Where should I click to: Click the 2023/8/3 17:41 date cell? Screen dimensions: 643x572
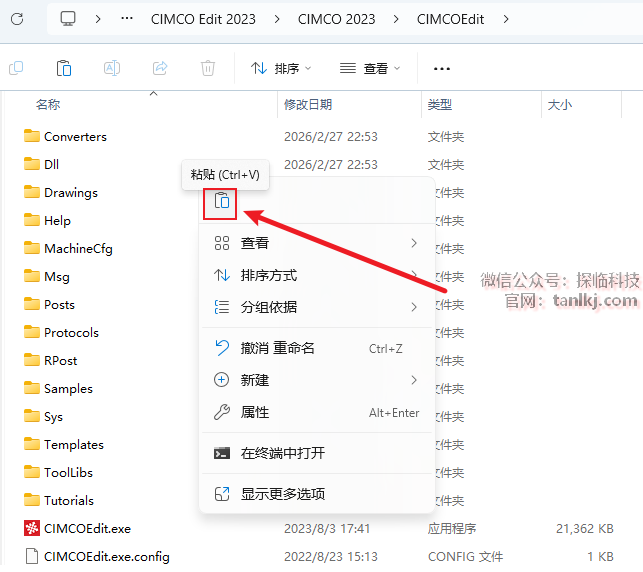tap(327, 529)
